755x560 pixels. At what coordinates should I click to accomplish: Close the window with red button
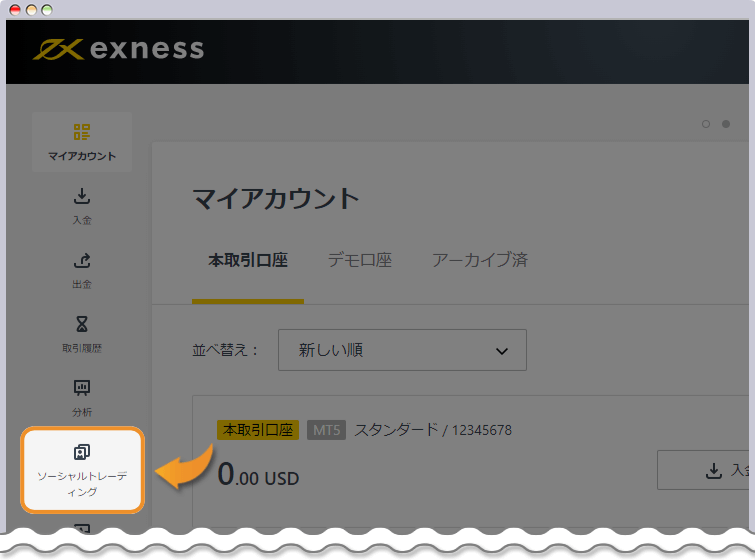coord(15,10)
